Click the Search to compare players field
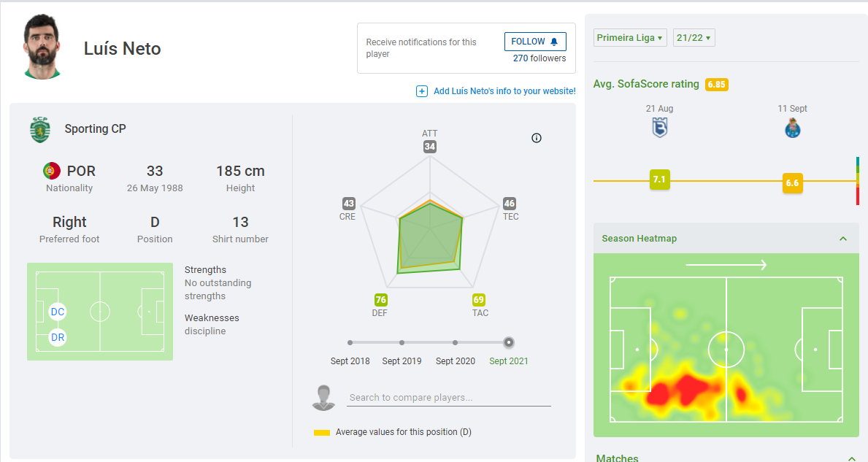The width and height of the screenshot is (868, 462). point(448,398)
